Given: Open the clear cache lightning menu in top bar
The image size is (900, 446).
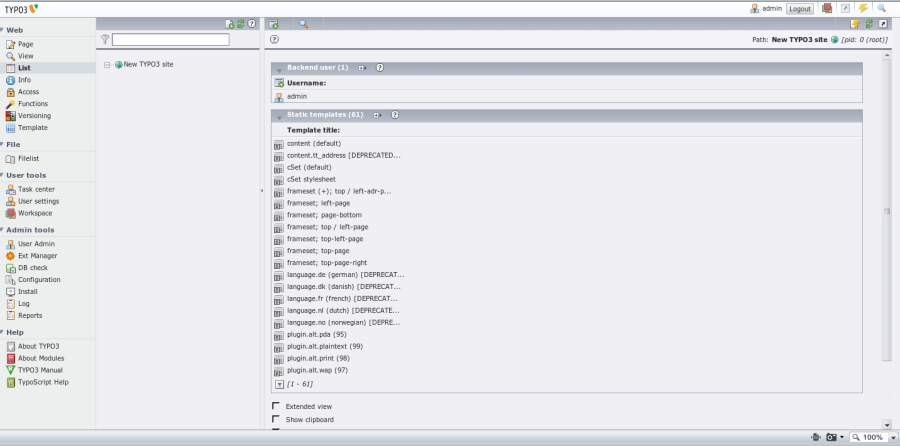Looking at the screenshot, I should click(863, 8).
